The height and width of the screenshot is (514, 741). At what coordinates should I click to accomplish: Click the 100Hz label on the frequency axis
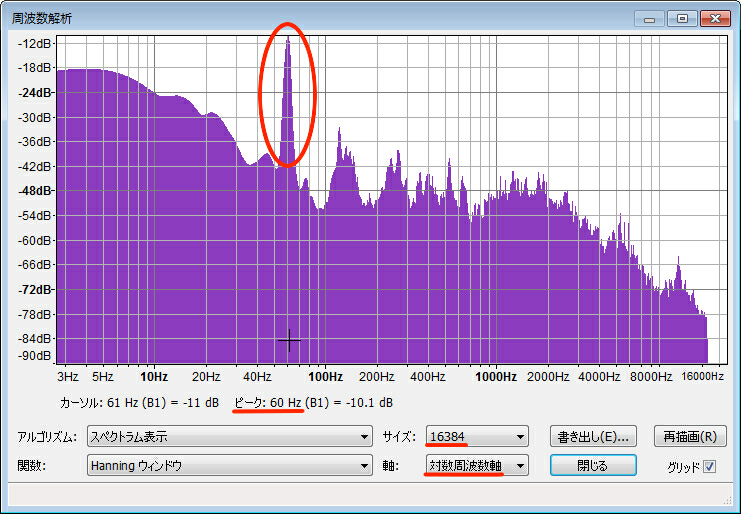point(325,377)
